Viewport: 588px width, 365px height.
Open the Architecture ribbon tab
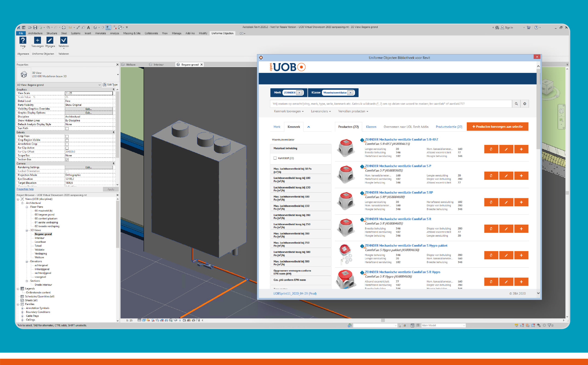coord(35,33)
